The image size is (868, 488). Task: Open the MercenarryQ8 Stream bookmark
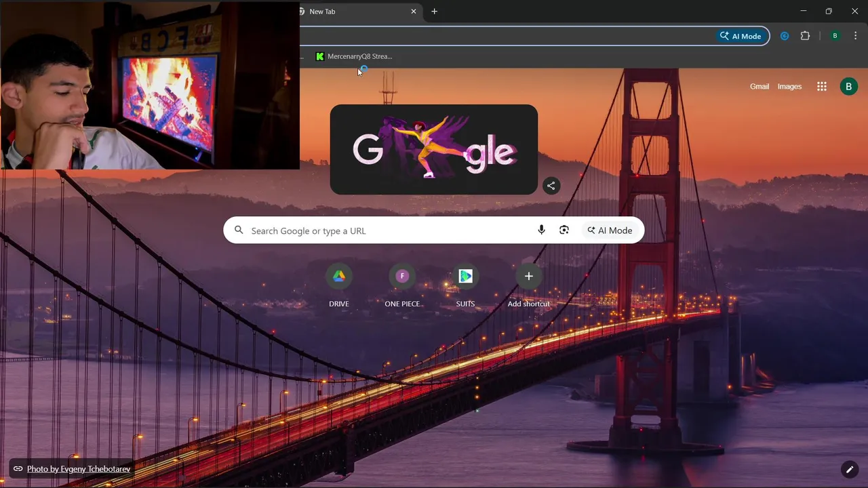coord(354,56)
